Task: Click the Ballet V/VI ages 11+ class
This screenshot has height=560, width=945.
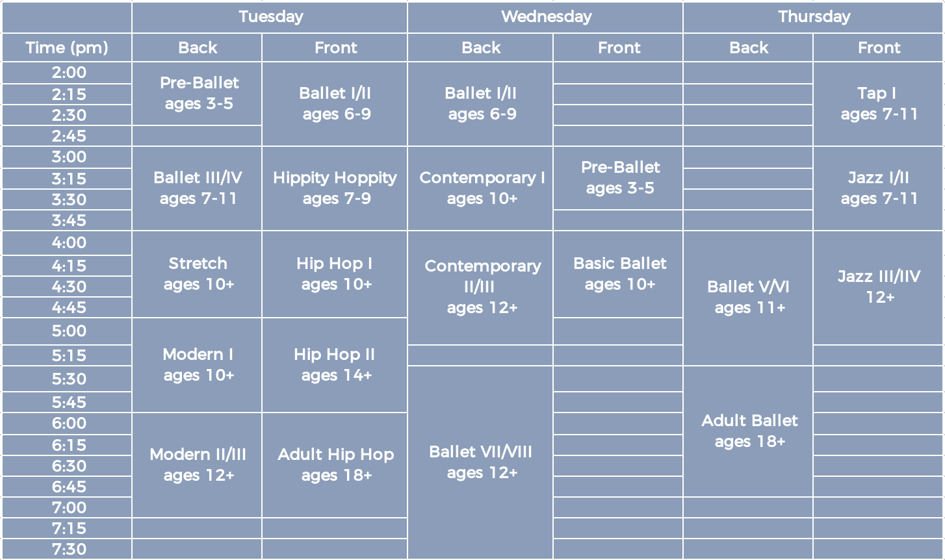Action: (748, 298)
